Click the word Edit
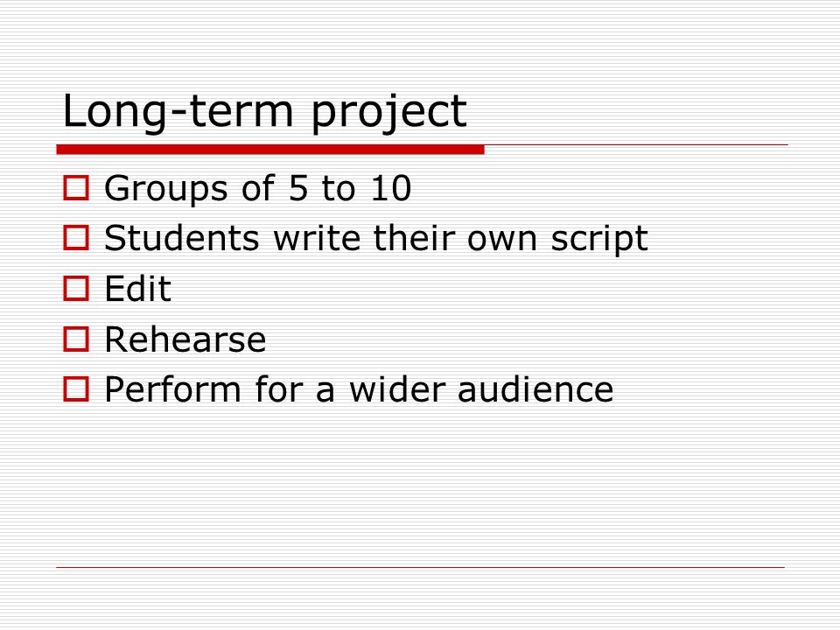The height and width of the screenshot is (630, 840). pyautogui.click(x=137, y=289)
